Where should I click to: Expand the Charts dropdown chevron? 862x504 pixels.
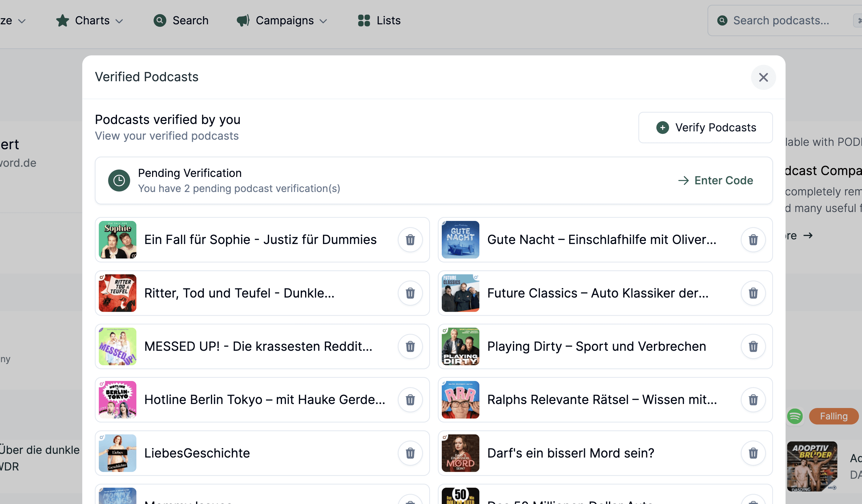point(119,21)
